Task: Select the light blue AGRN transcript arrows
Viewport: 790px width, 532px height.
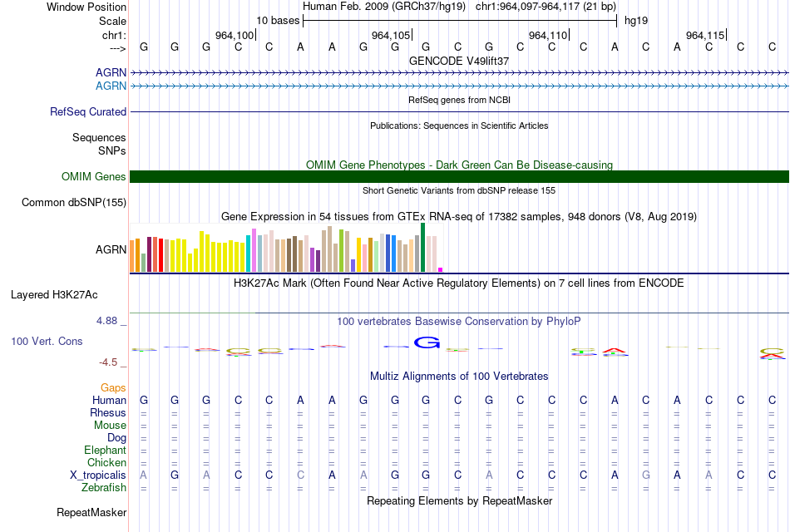Action: point(459,86)
